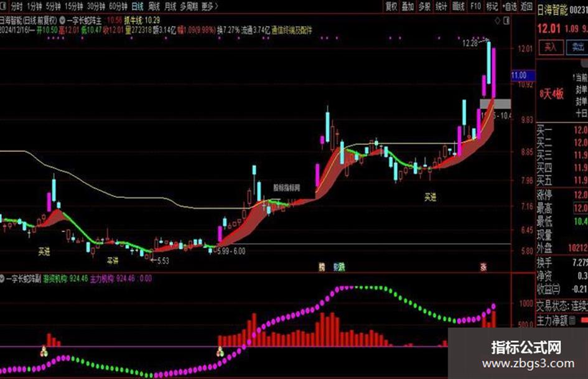Click the 现量 current volume row

pyautogui.click(x=562, y=235)
